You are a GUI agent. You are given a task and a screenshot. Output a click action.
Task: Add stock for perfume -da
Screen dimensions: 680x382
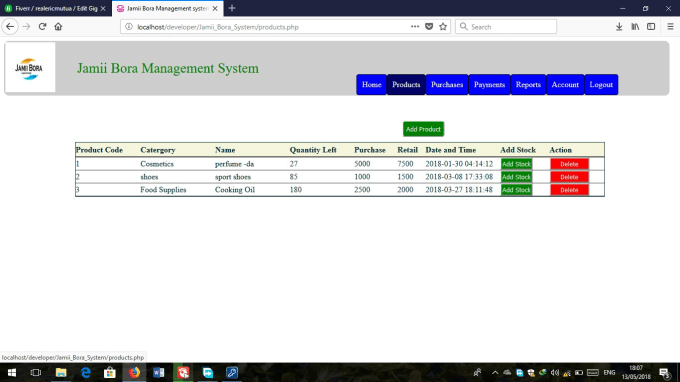tap(516, 164)
